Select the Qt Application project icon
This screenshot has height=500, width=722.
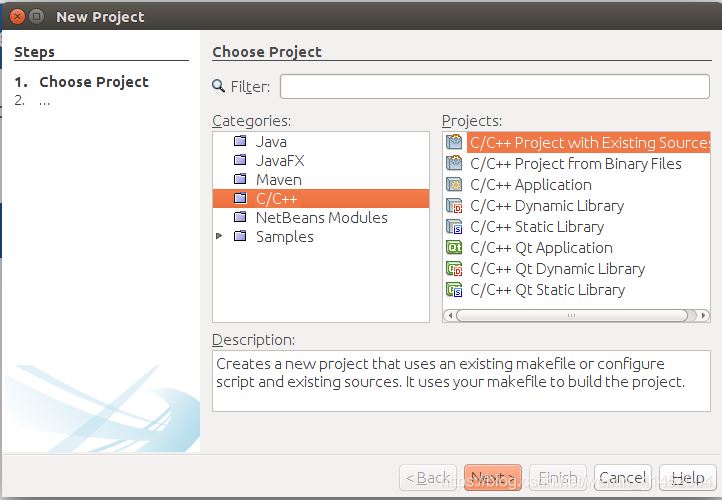(x=454, y=248)
